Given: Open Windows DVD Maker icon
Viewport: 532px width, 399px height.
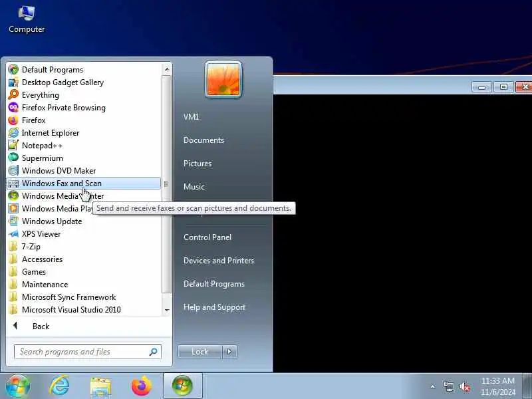Looking at the screenshot, I should (13, 171).
